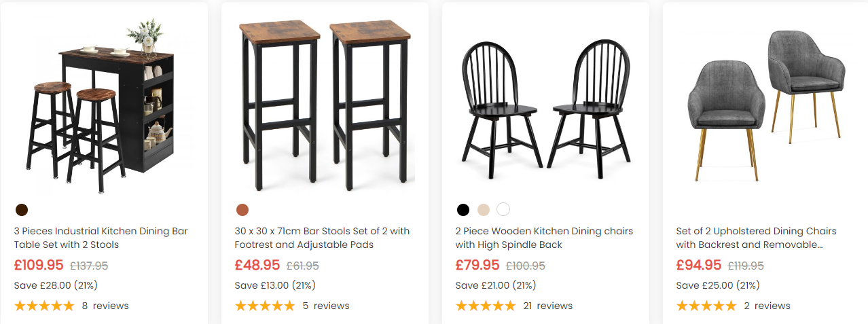868x324 pixels.
Task: Click the £94.95 price of upholstered chairs
Action: click(x=698, y=265)
